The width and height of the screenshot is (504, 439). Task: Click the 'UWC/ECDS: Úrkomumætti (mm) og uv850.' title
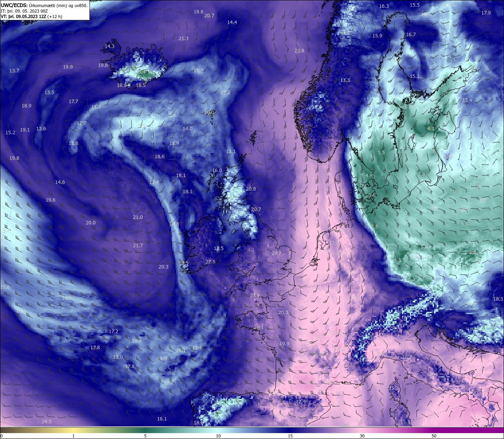(x=44, y=6)
